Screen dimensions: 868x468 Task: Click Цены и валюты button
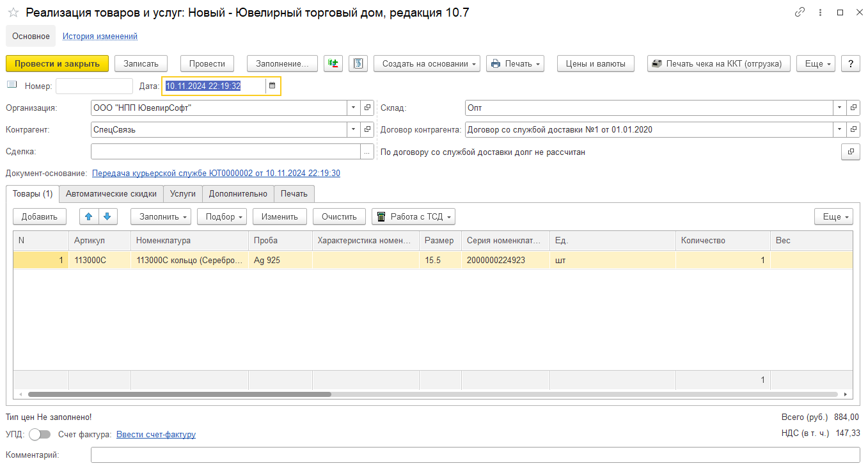click(x=596, y=63)
